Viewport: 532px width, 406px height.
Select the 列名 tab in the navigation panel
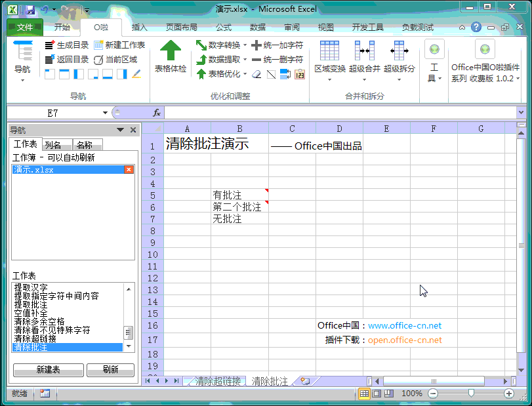(57, 145)
